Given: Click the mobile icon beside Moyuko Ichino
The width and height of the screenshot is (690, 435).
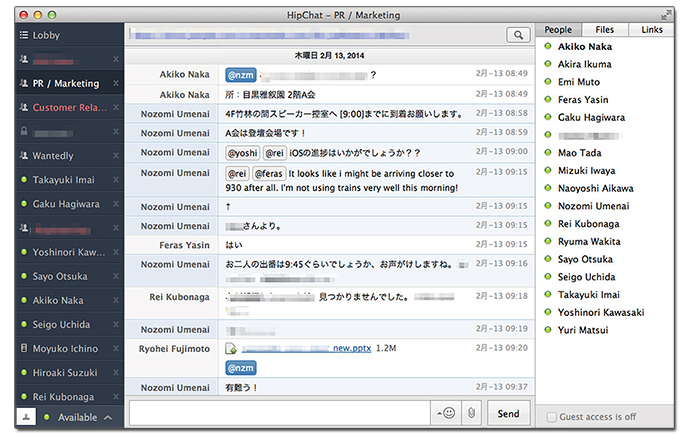Looking at the screenshot, I should coord(24,348).
